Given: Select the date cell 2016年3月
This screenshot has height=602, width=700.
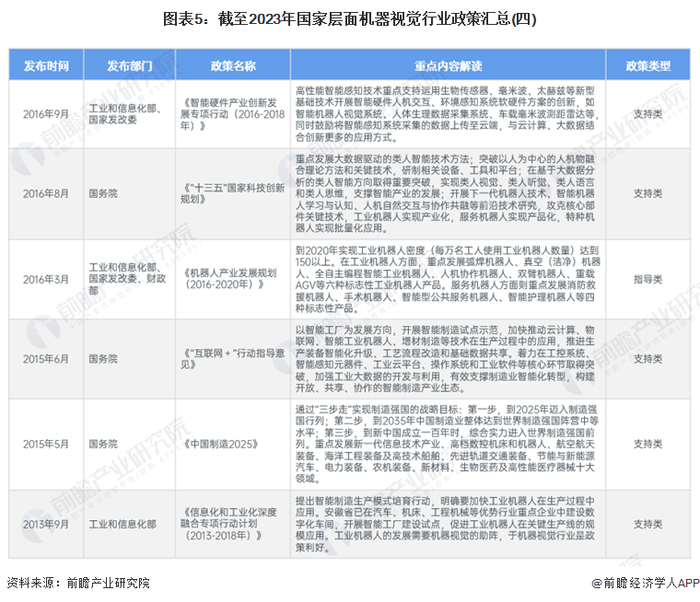Looking at the screenshot, I should pyautogui.click(x=46, y=279).
